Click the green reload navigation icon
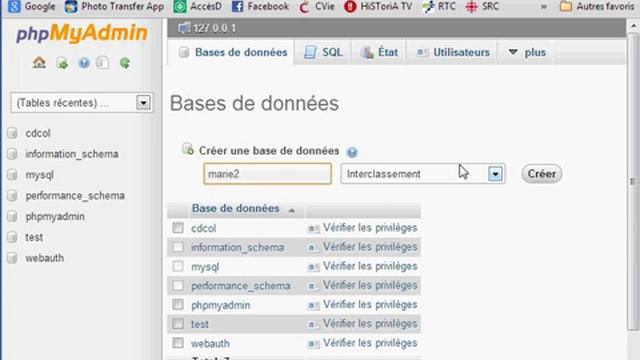Image resolution: width=640 pixels, height=360 pixels. [x=125, y=63]
